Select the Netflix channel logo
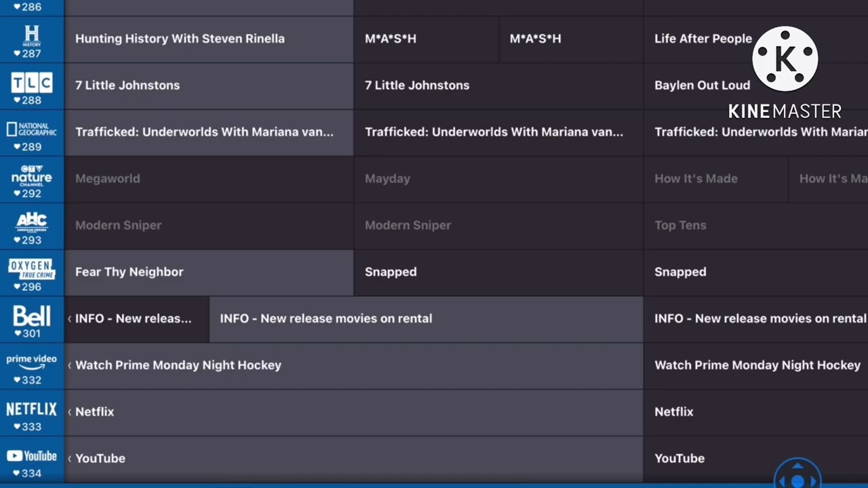 point(32,409)
